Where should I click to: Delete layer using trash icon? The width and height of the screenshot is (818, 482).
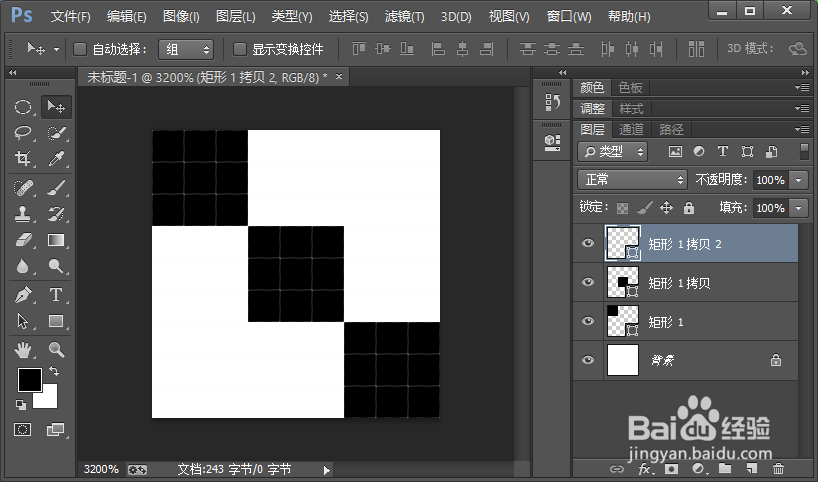click(x=778, y=468)
